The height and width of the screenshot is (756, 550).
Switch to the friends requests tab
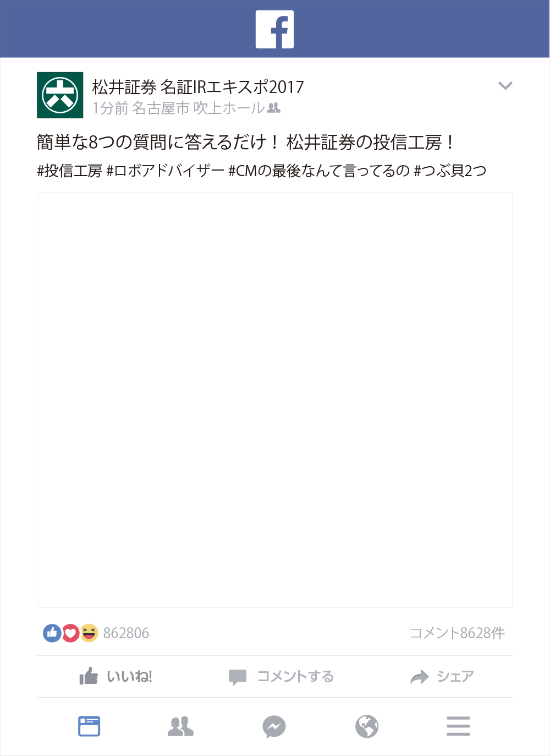[x=180, y=726]
